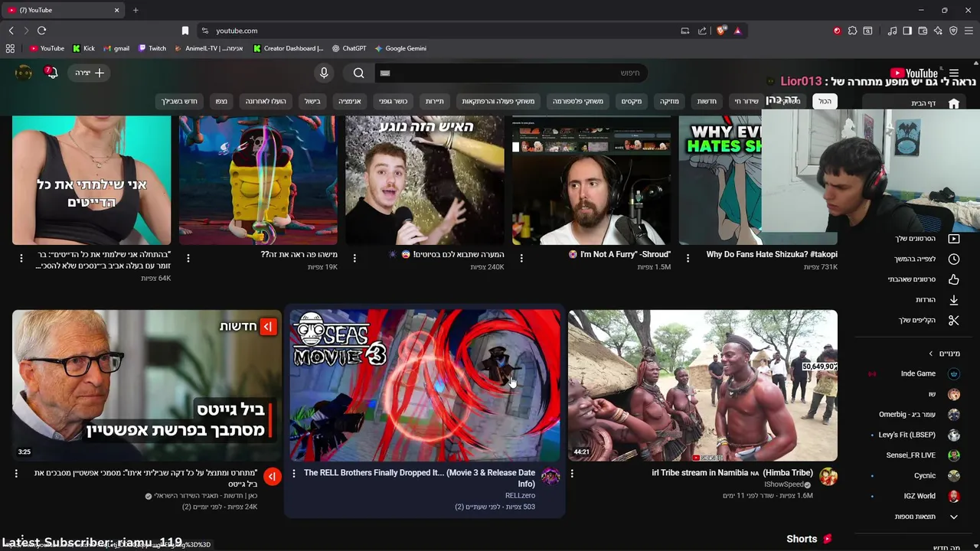This screenshot has height=551, width=980.
Task: Select the News (חדשות) filter chip
Action: click(x=707, y=101)
